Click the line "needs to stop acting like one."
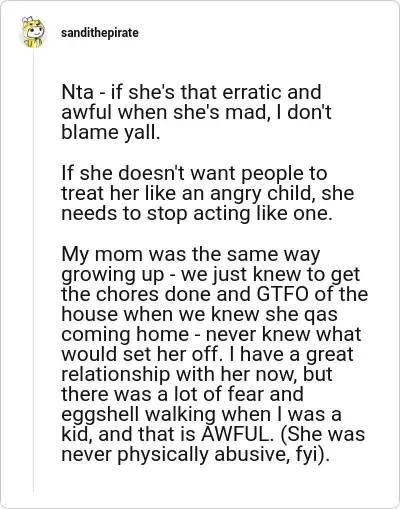The height and width of the screenshot is (509, 400). (x=197, y=214)
